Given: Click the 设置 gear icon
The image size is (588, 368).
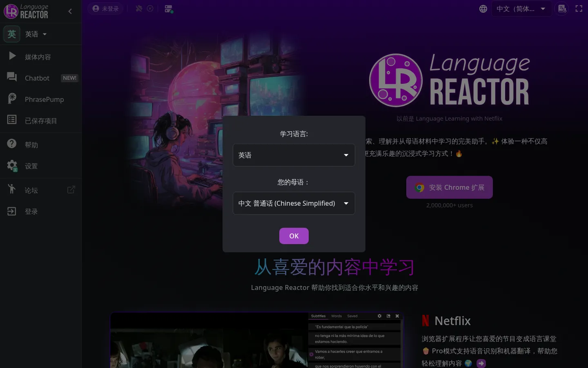Looking at the screenshot, I should click(x=12, y=165).
